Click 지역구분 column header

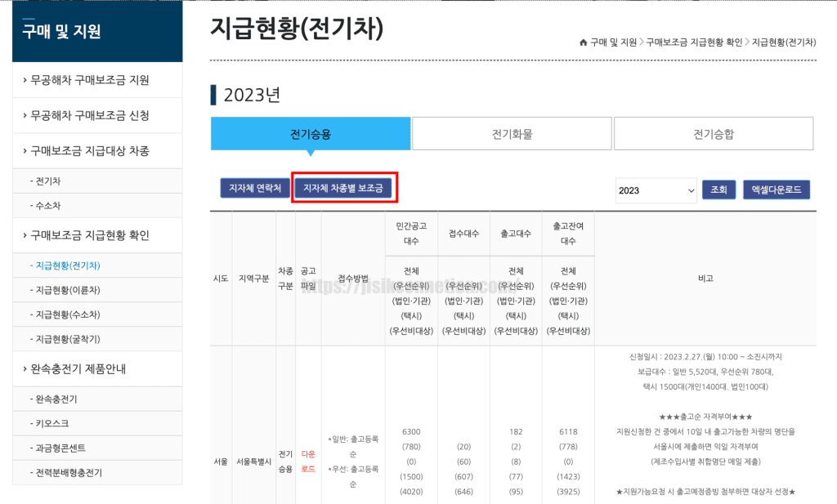(254, 279)
